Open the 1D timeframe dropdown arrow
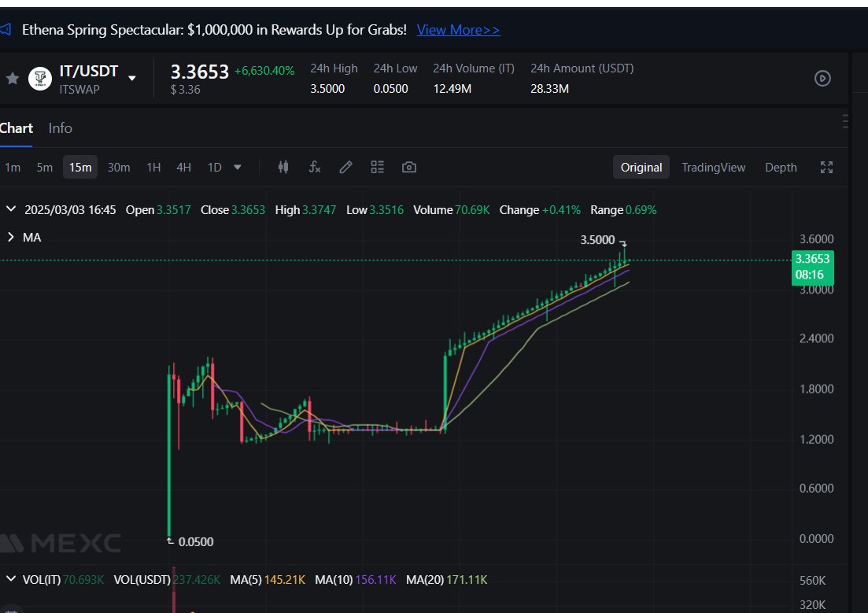Image resolution: width=868 pixels, height=613 pixels. (x=236, y=167)
